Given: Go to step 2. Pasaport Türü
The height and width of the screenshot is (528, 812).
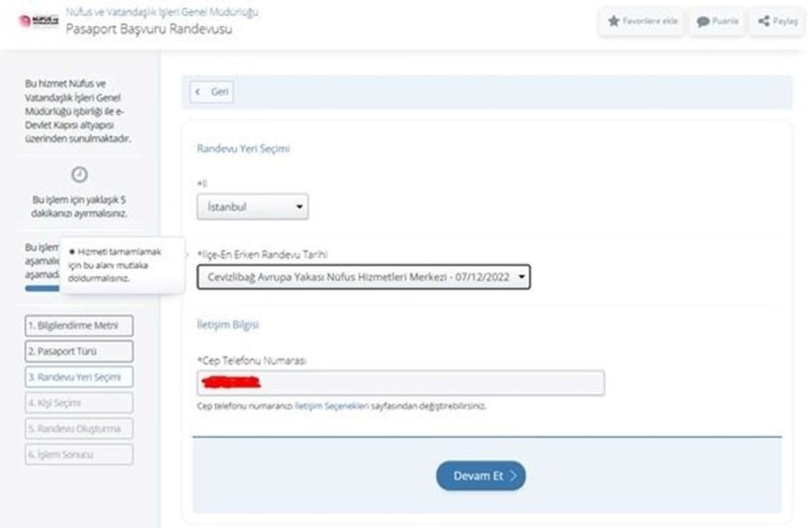Looking at the screenshot, I should (78, 351).
